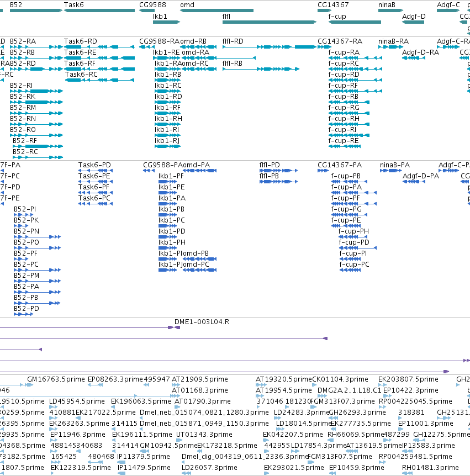This screenshot has height=476, width=470.
Task: Select EST LD45954.5prime
Action: point(77,401)
